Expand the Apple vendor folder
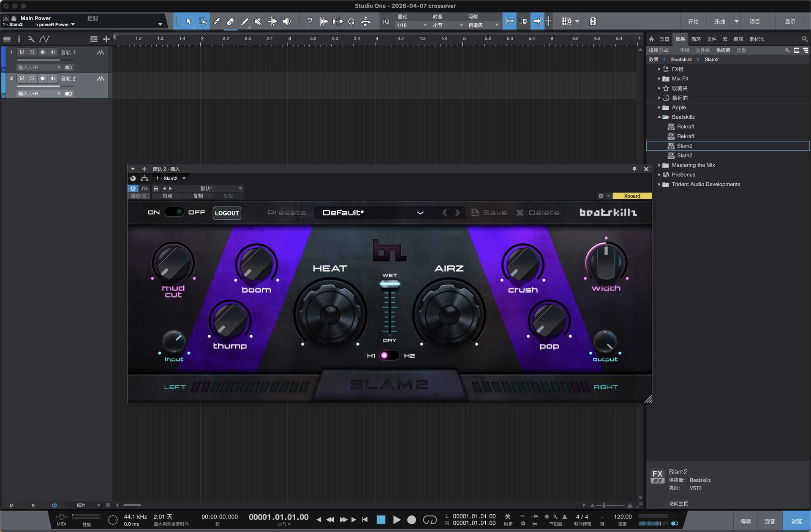This screenshot has height=532, width=811. [659, 108]
